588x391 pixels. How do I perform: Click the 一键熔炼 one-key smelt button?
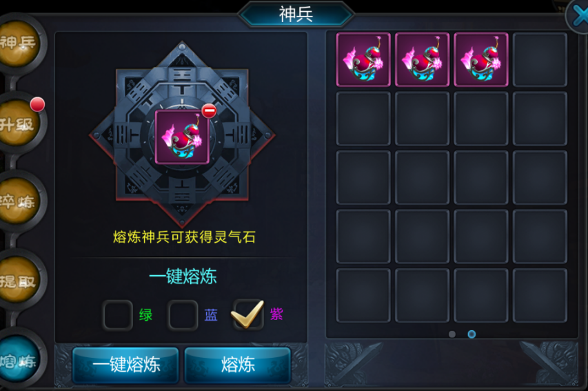click(125, 365)
